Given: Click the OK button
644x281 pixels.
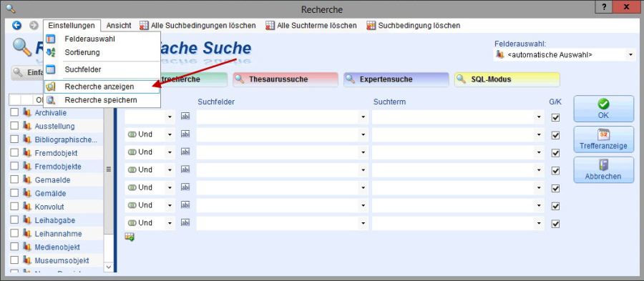Looking at the screenshot, I should [x=603, y=109].
